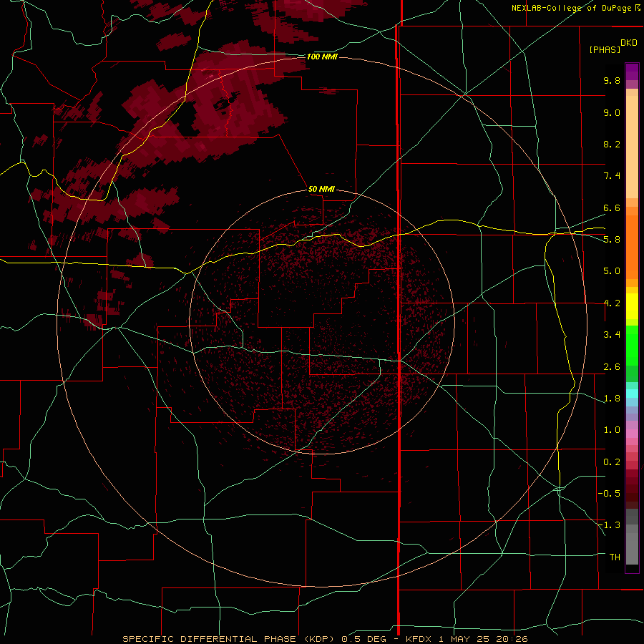The height and width of the screenshot is (644, 644).
Task: Click the 2.6 color scale value
Action: click(612, 367)
